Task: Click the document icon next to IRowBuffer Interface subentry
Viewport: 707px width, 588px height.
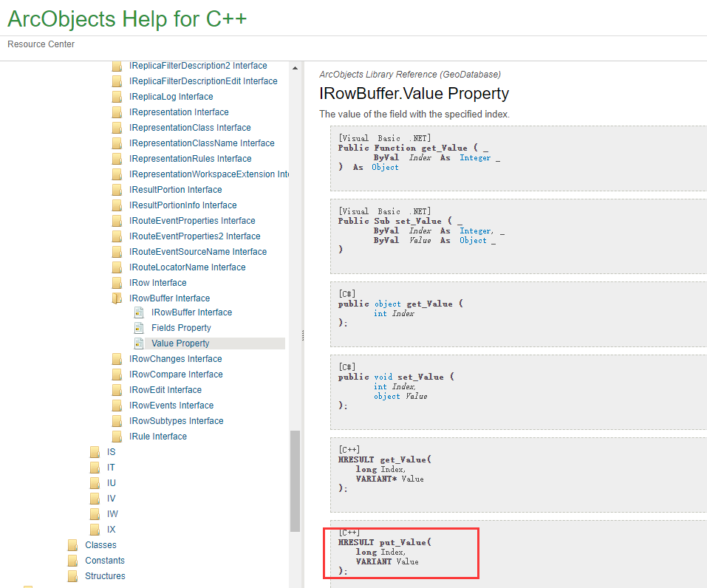Action: point(139,312)
